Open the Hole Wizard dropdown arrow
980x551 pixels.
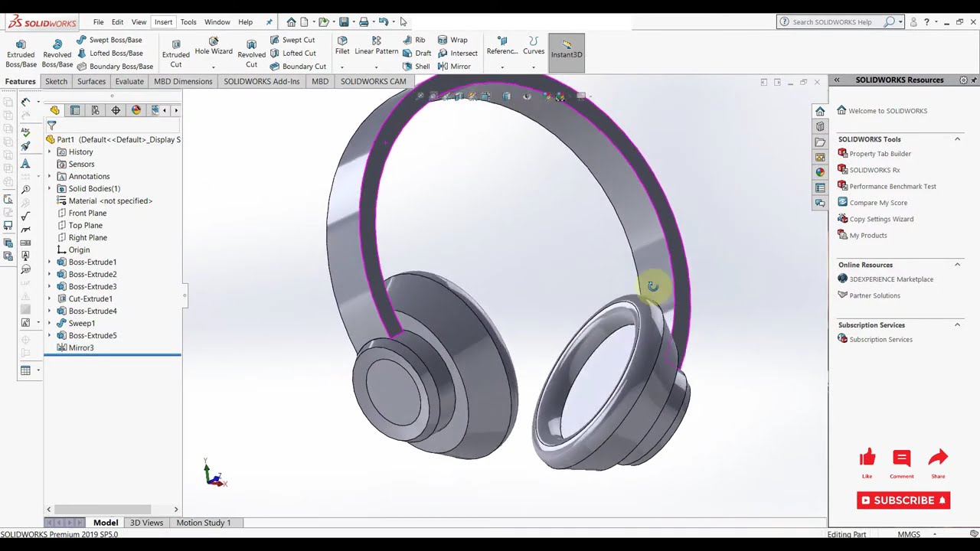214,67
